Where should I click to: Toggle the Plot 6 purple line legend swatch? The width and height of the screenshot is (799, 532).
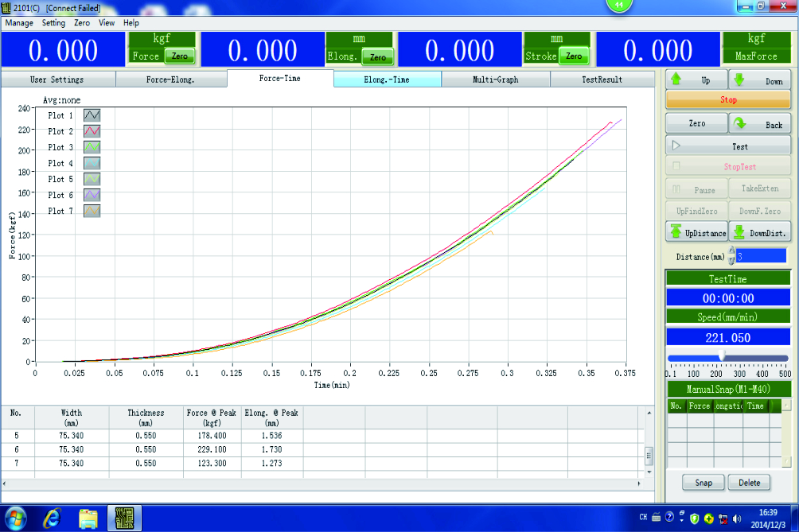click(92, 195)
